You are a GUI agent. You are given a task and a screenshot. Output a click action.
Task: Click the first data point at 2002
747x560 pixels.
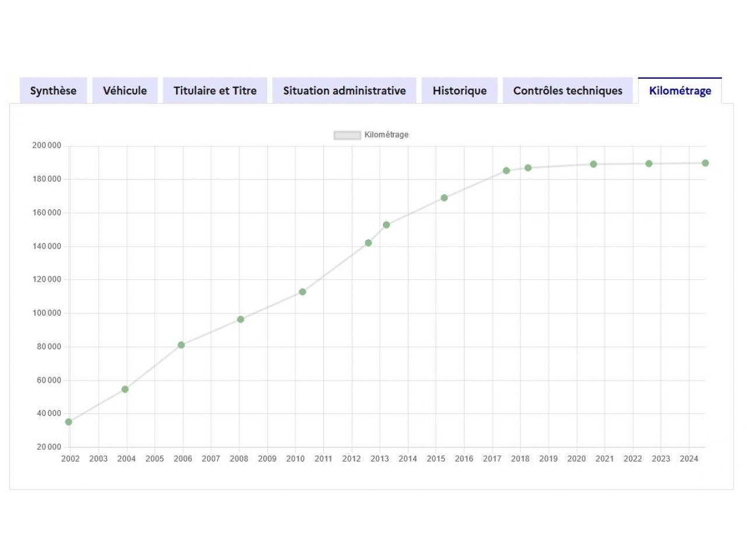click(69, 422)
